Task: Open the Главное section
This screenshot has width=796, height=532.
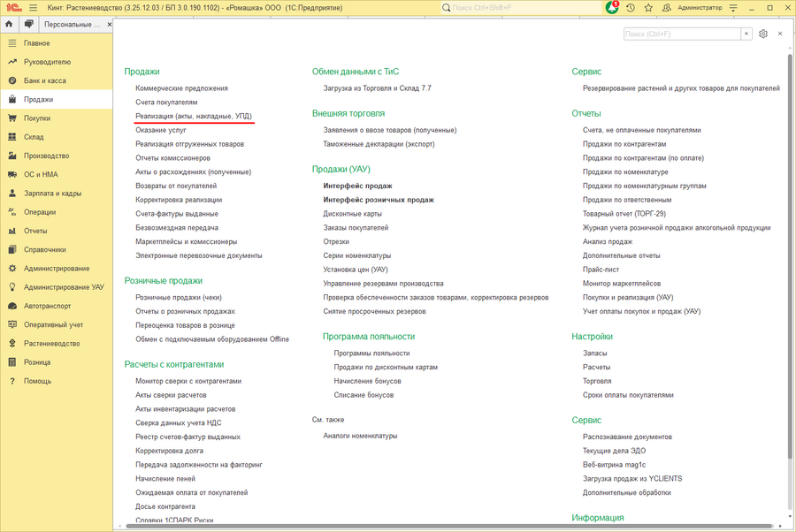Action: coord(56,43)
